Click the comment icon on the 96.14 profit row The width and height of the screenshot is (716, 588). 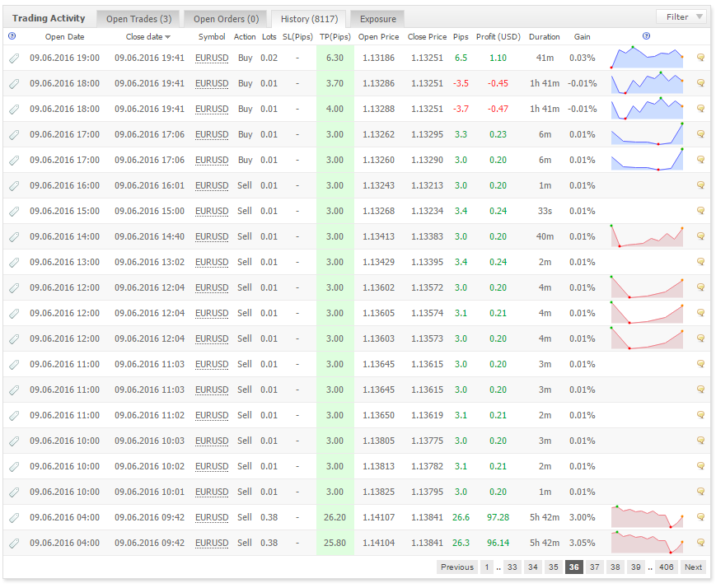700,543
